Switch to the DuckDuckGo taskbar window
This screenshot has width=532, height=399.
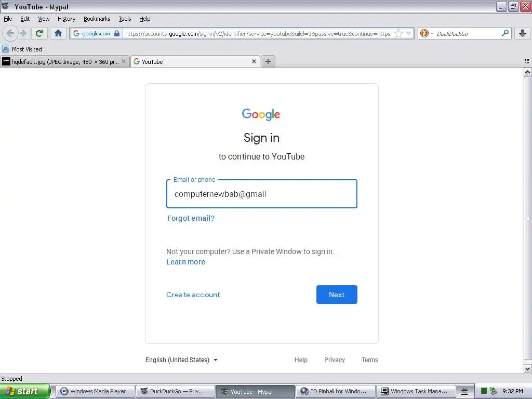(175, 391)
